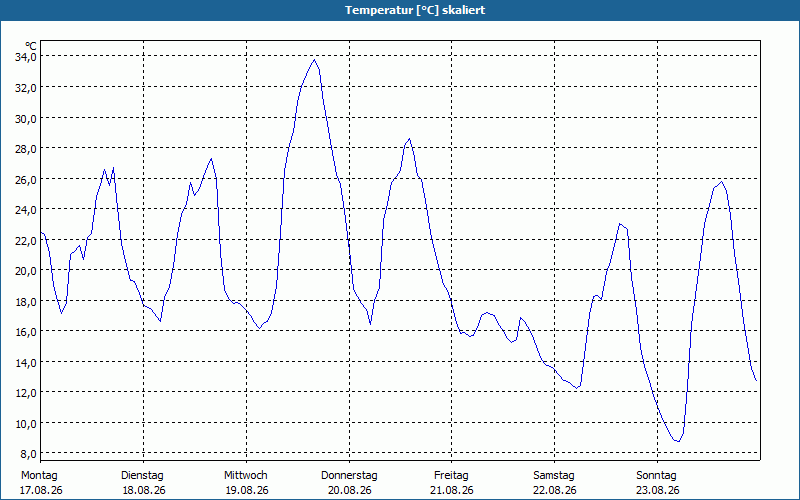Screen dimensions: 800x500
Task: Click the '14,0' y-axis label
Action: 25,362
